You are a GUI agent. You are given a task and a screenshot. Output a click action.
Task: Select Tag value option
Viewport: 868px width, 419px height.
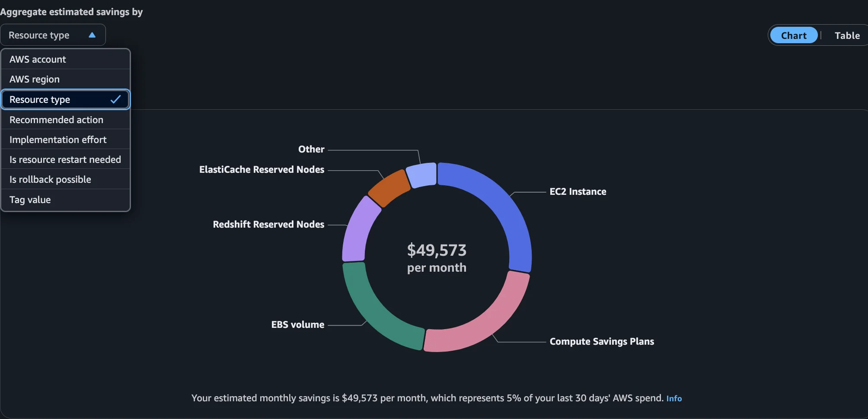tap(66, 200)
